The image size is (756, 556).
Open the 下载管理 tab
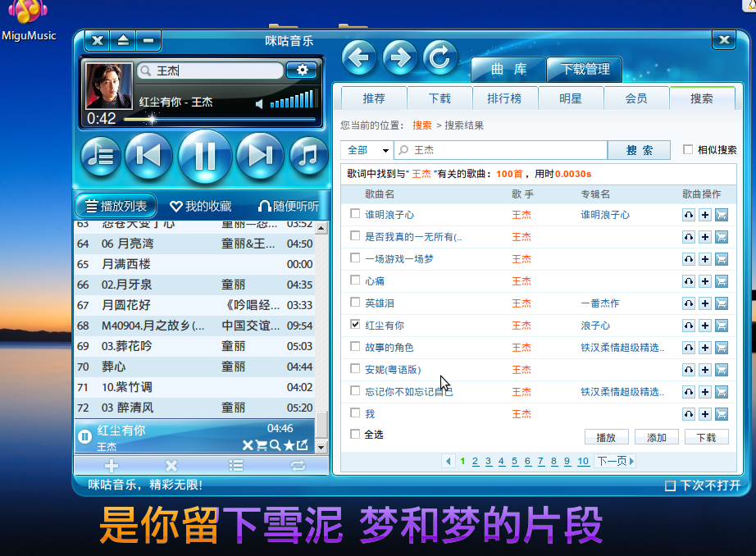coord(585,70)
